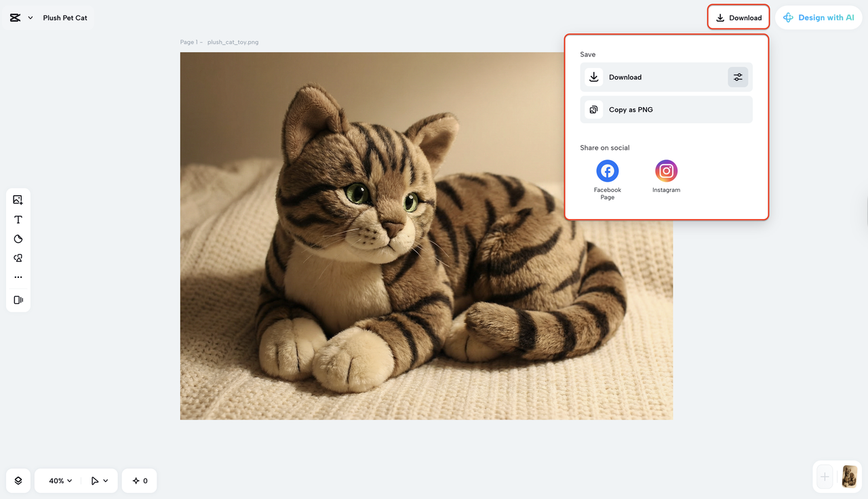Click the Download button in the top bar
Viewport: 868px width, 499px height.
click(738, 17)
